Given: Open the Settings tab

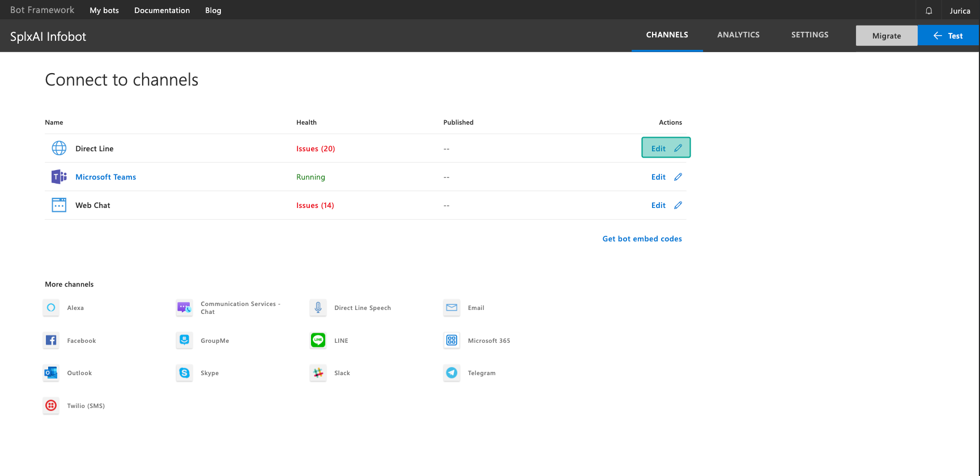Looking at the screenshot, I should coord(809,35).
